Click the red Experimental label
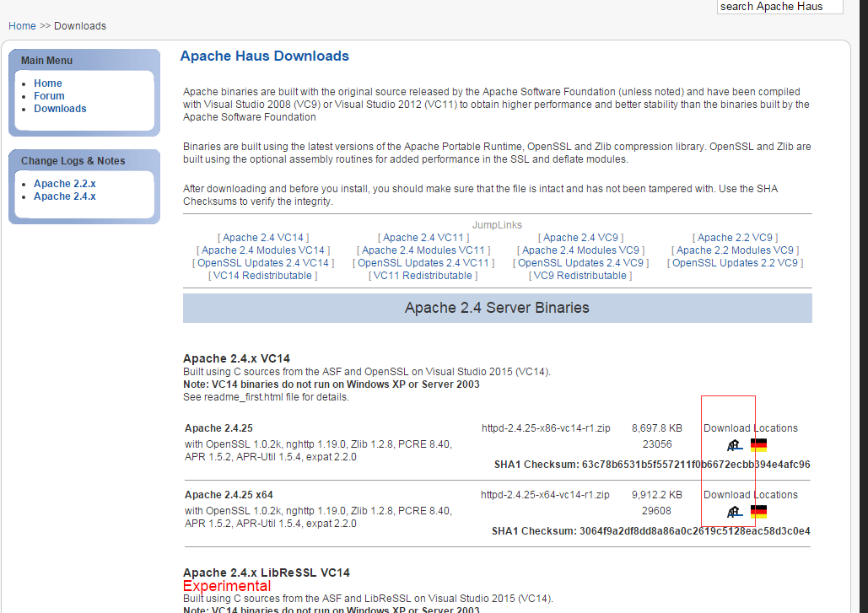This screenshot has width=868, height=613. coord(227,586)
